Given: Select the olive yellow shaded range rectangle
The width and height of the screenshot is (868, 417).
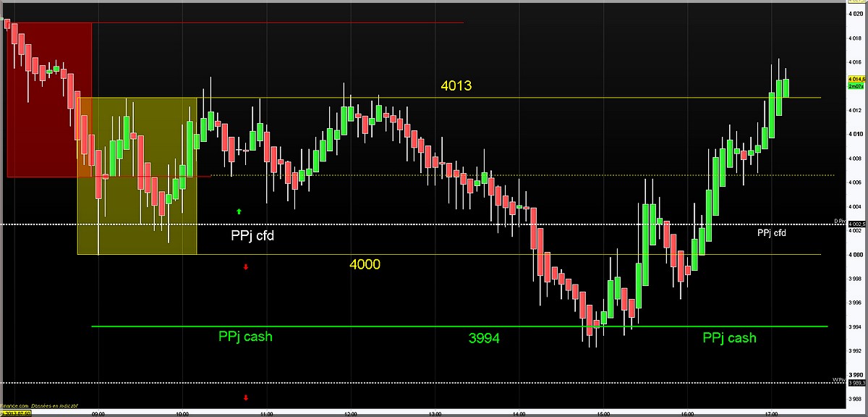Looking at the screenshot, I should [137, 176].
